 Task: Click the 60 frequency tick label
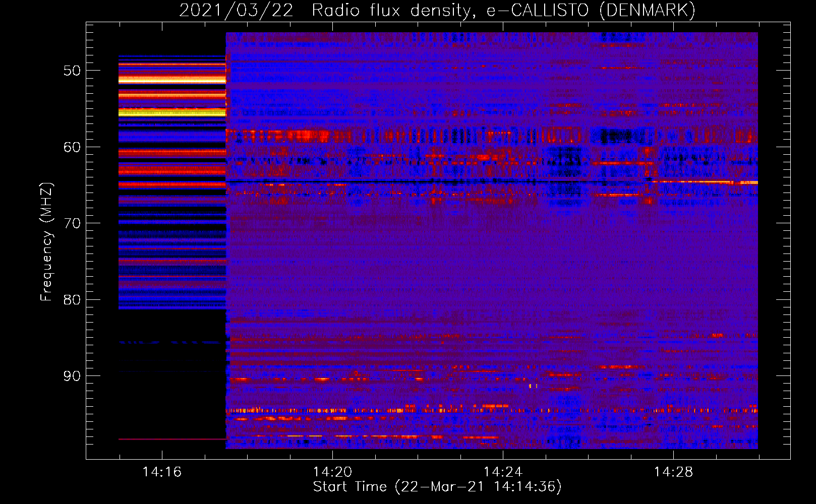coord(72,147)
